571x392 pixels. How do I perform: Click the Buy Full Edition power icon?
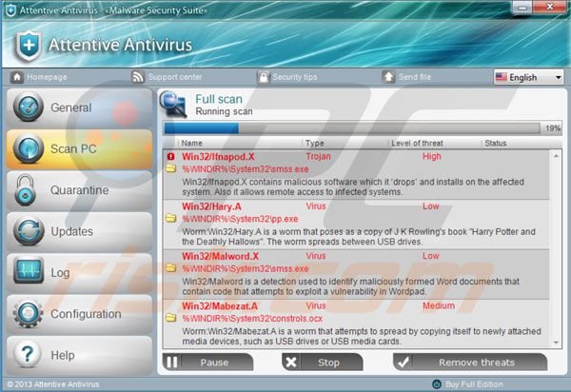(436, 384)
